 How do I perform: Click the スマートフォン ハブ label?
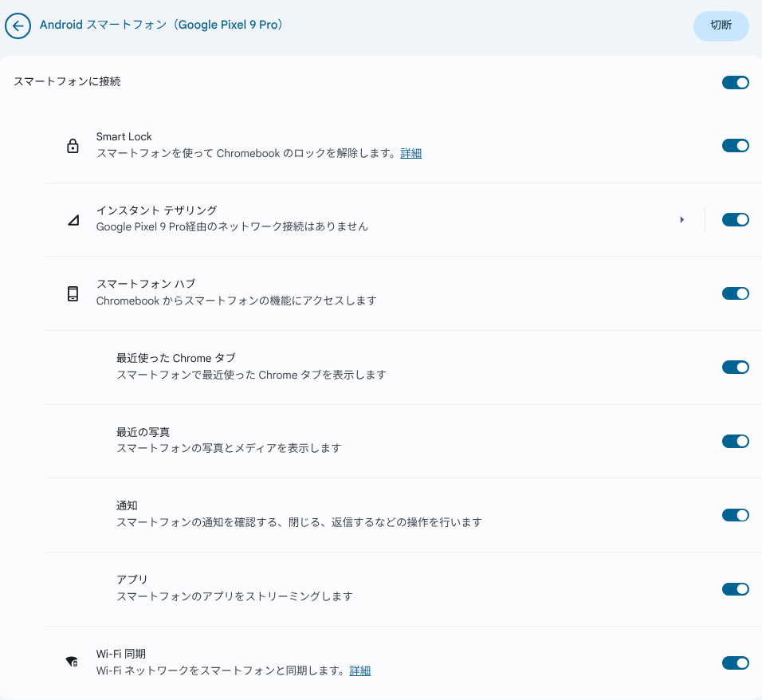pos(146,284)
